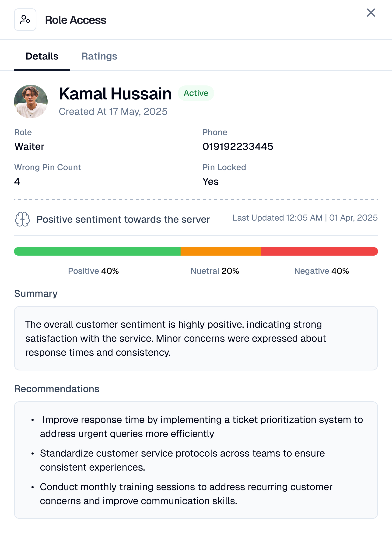The width and height of the screenshot is (392, 549).
Task: Click the Kamal Hussain name heading
Action: (115, 94)
